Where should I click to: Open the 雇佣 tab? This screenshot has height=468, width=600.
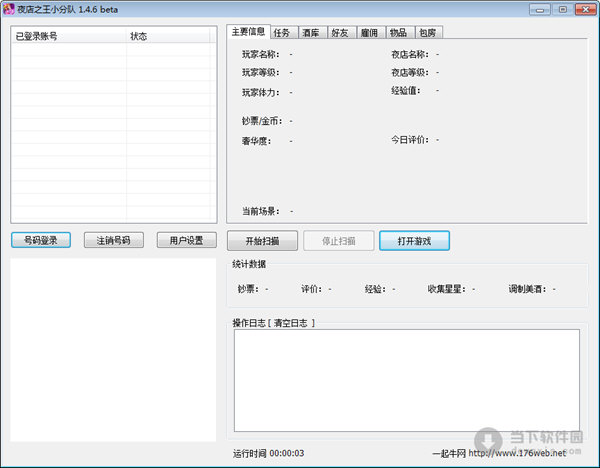coord(369,33)
